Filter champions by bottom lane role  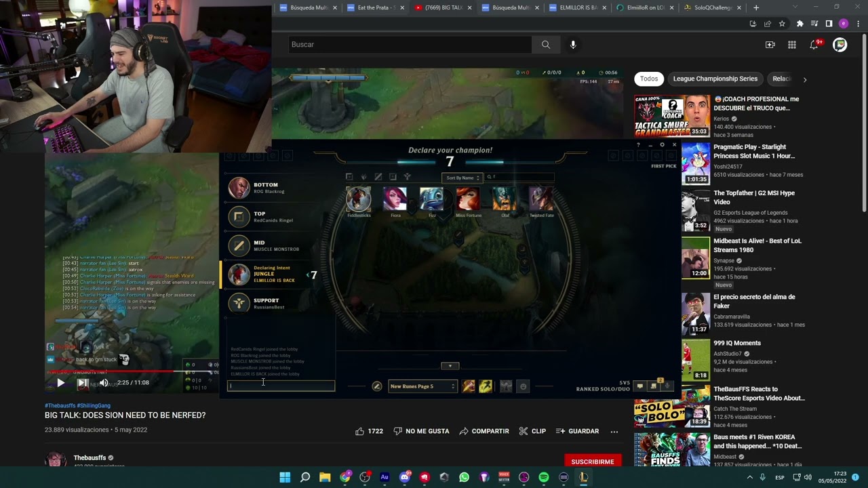393,177
